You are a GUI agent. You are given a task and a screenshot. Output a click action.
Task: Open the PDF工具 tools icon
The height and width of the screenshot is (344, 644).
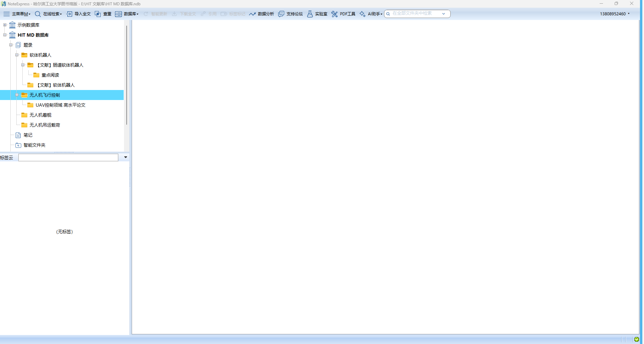pos(334,14)
